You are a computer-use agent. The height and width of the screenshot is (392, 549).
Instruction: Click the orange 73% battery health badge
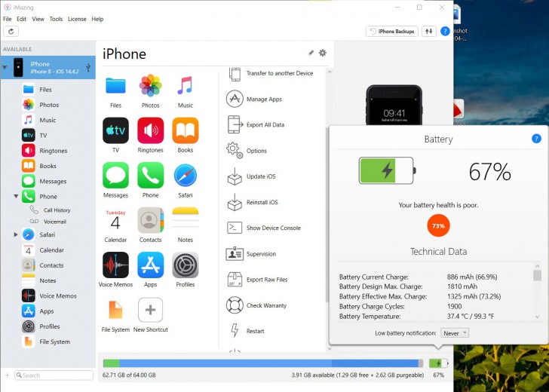438,225
